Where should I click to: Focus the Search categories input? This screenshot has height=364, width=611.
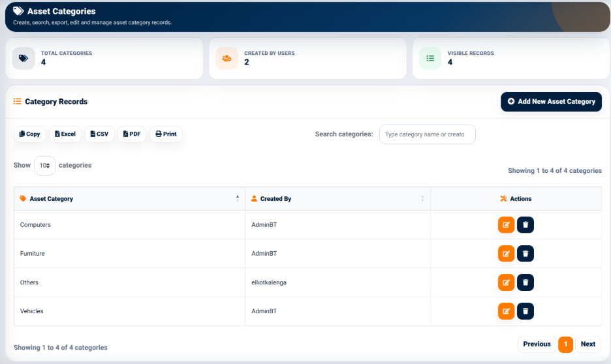(x=427, y=134)
